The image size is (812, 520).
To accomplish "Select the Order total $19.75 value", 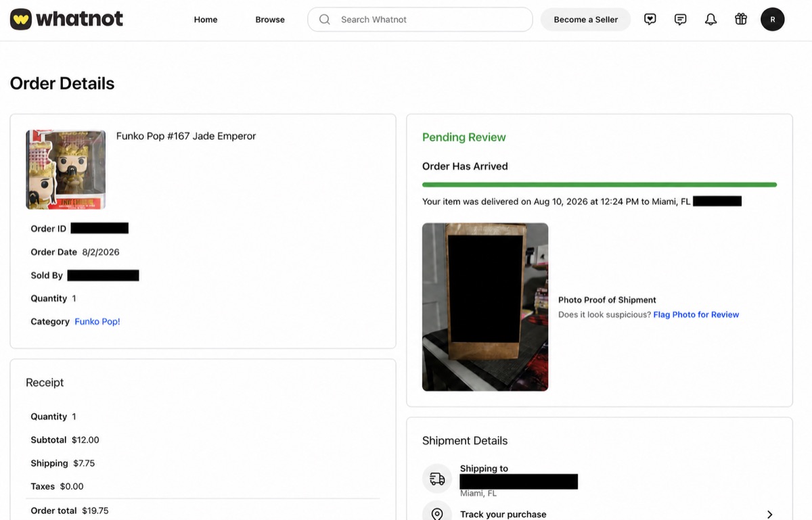I will [x=95, y=511].
